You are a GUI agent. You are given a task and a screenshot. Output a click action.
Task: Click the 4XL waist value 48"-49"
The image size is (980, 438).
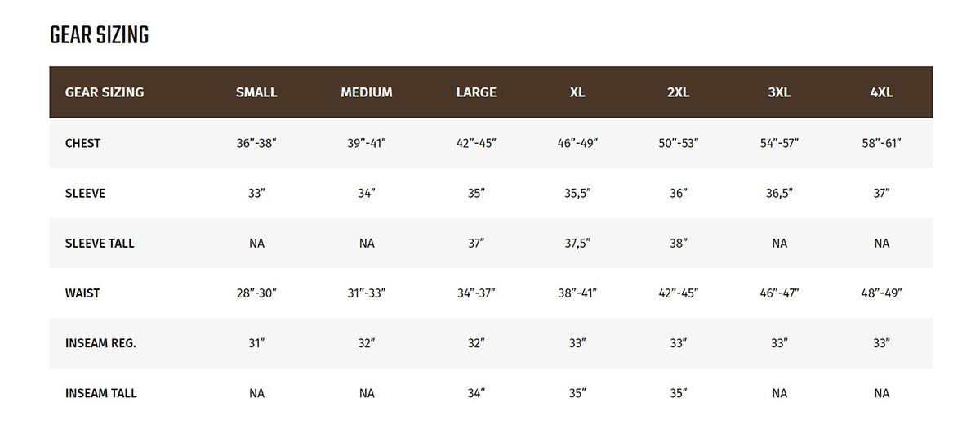[881, 293]
